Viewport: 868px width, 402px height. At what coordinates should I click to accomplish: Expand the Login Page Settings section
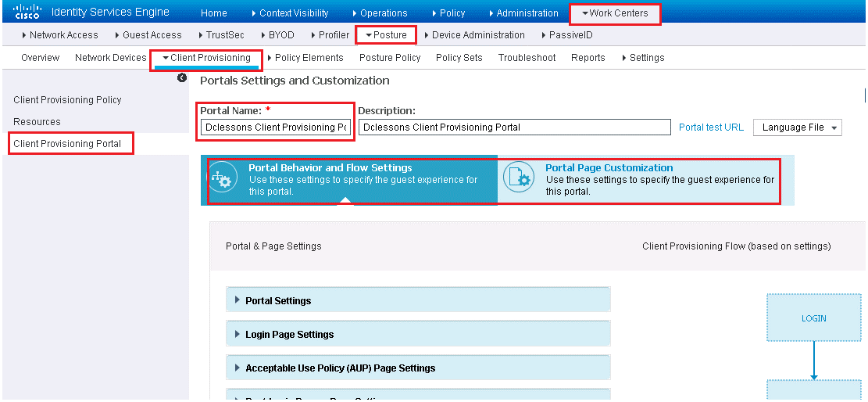point(418,335)
